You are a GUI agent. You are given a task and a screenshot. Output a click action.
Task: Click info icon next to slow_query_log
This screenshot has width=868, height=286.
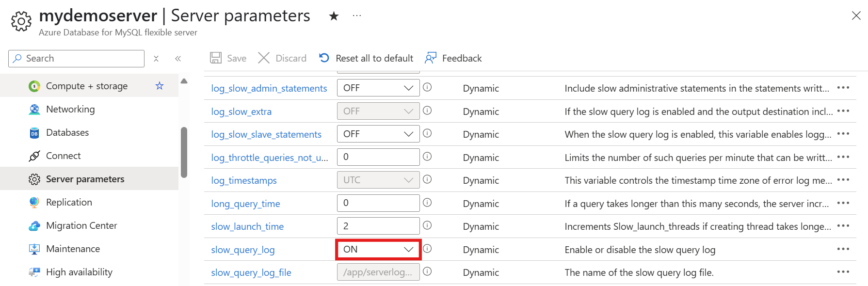pos(427,249)
